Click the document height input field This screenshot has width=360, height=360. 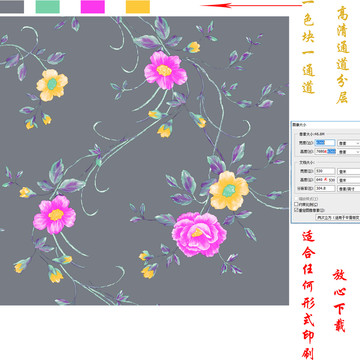click(x=325, y=180)
